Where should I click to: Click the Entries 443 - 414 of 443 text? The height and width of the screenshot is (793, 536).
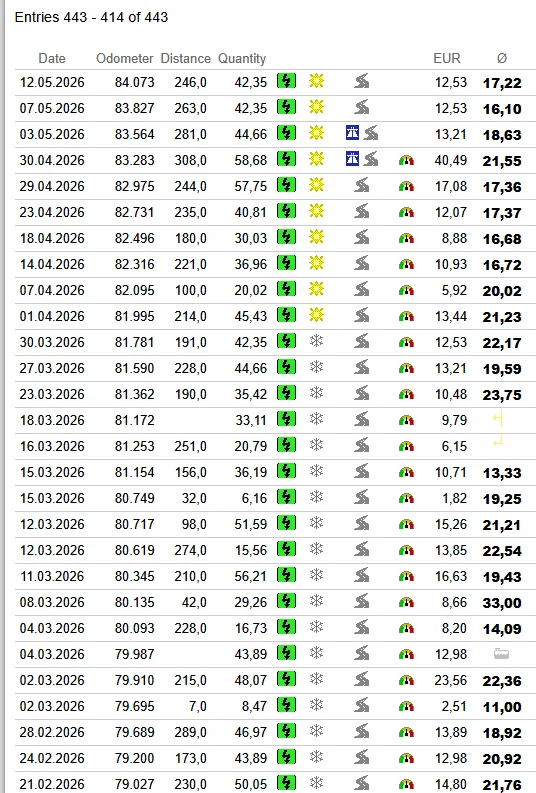tap(92, 17)
